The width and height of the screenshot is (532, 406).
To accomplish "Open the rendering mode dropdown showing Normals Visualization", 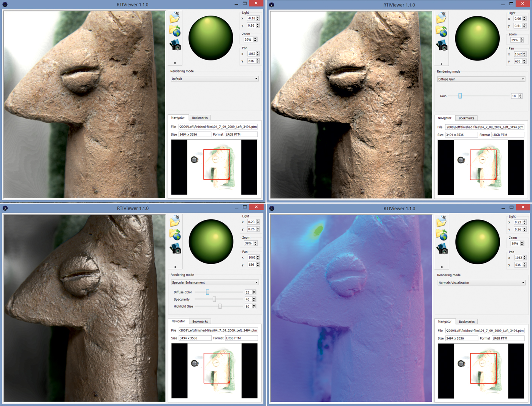I will click(x=481, y=283).
